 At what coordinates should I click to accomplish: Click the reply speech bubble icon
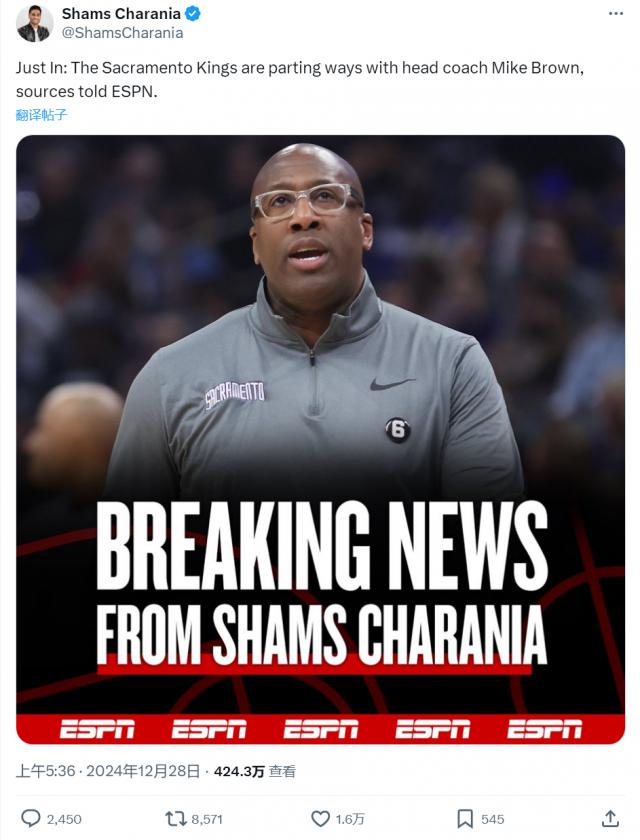click(31, 819)
